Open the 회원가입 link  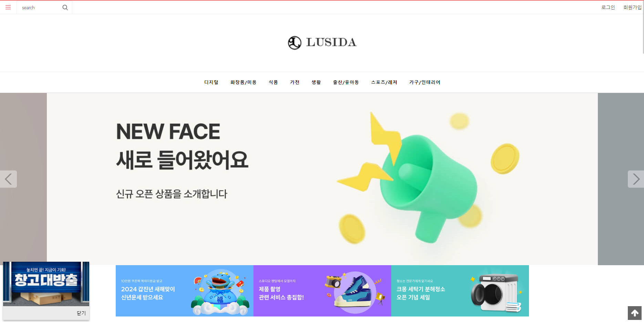point(632,7)
